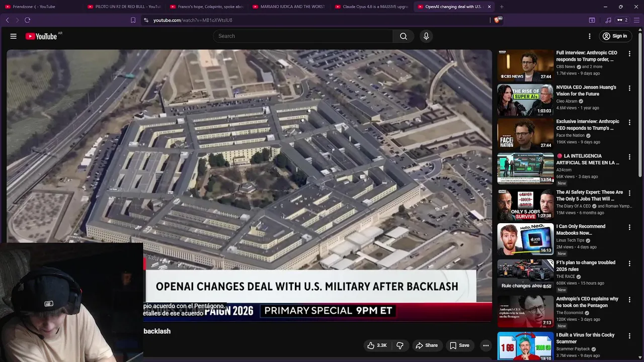Open options for Full interview Anthropic CEO video
644x362 pixels.
(629, 53)
